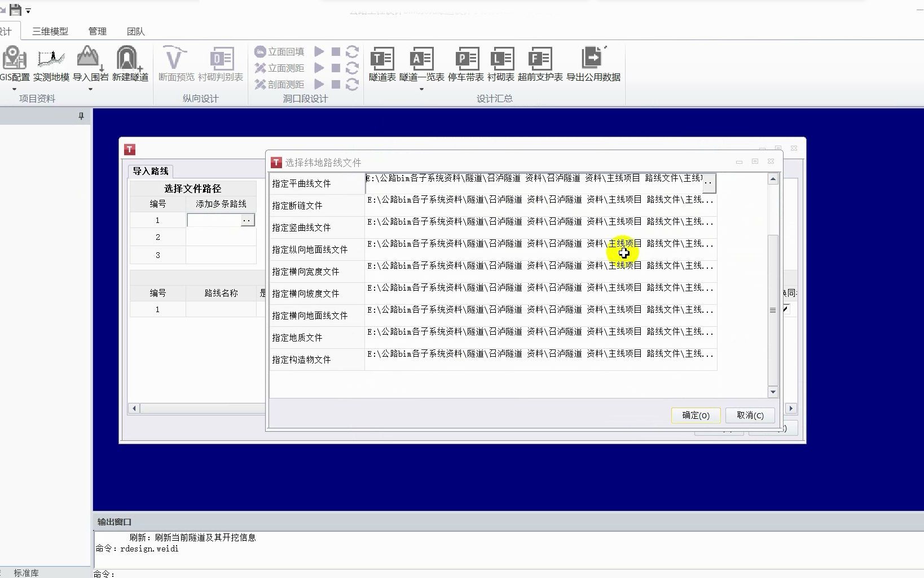Open the 隧道一览表 dropdown arrow

[x=421, y=89]
